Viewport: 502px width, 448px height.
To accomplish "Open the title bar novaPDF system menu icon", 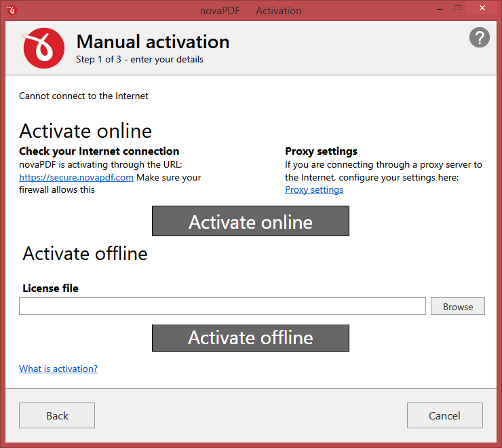I will [x=9, y=10].
